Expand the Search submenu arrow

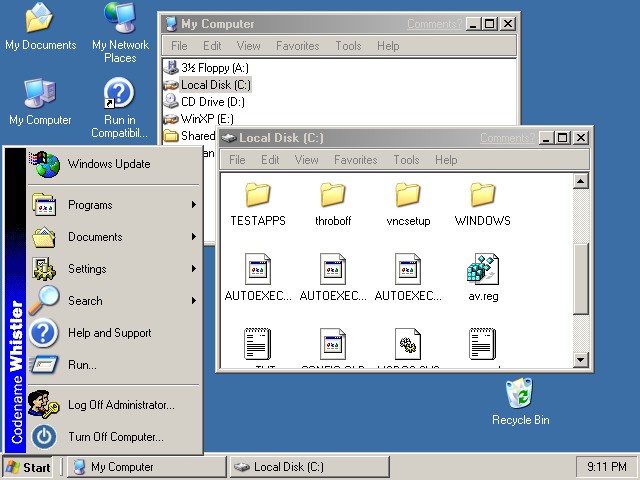pyautogui.click(x=194, y=301)
